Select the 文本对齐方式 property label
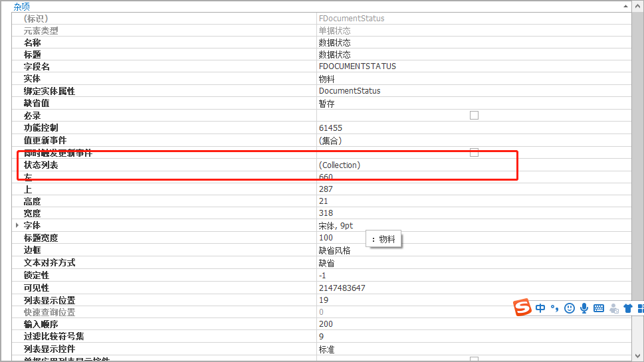Screen dimensions: 644x362 (x=49, y=262)
